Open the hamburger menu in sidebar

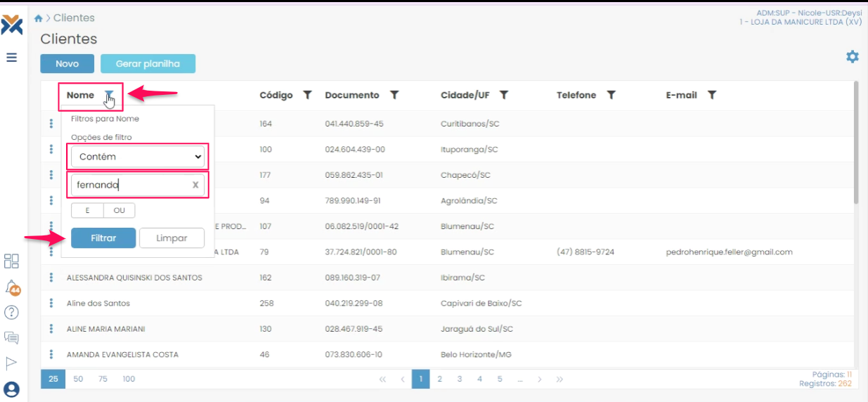tap(12, 58)
